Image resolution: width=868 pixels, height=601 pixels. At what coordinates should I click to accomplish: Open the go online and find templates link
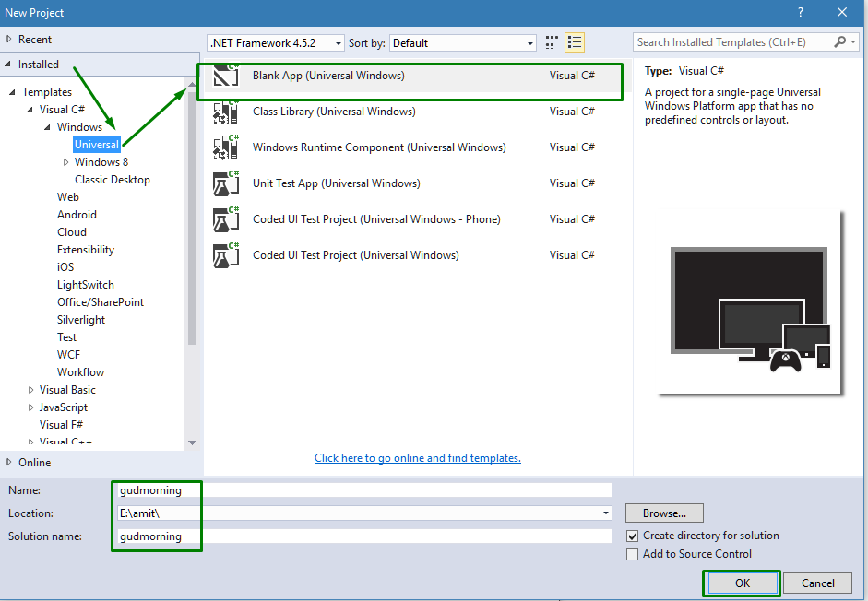point(417,458)
